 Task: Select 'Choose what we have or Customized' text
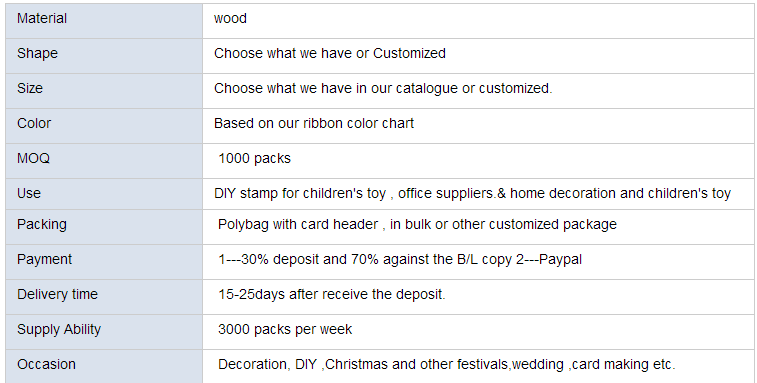[330, 53]
